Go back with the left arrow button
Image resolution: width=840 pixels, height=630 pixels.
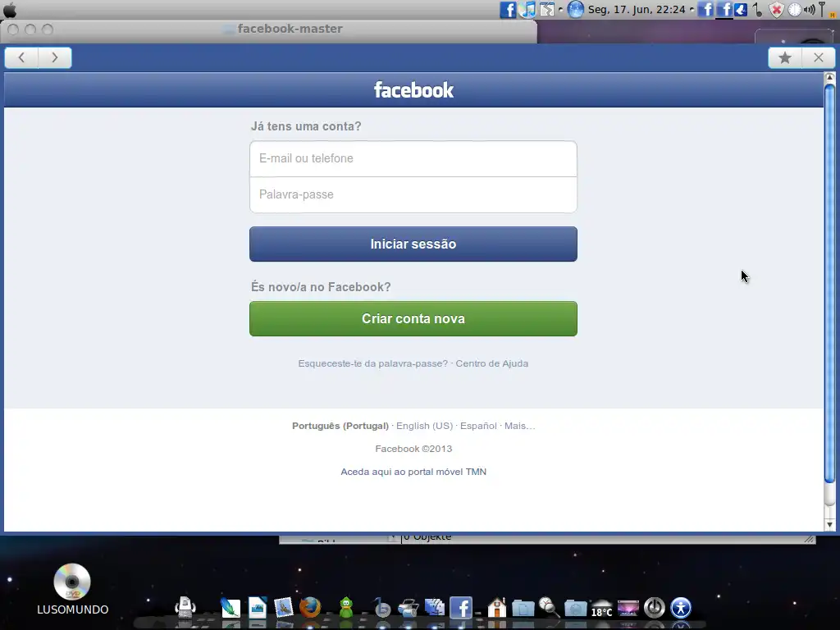(21, 57)
